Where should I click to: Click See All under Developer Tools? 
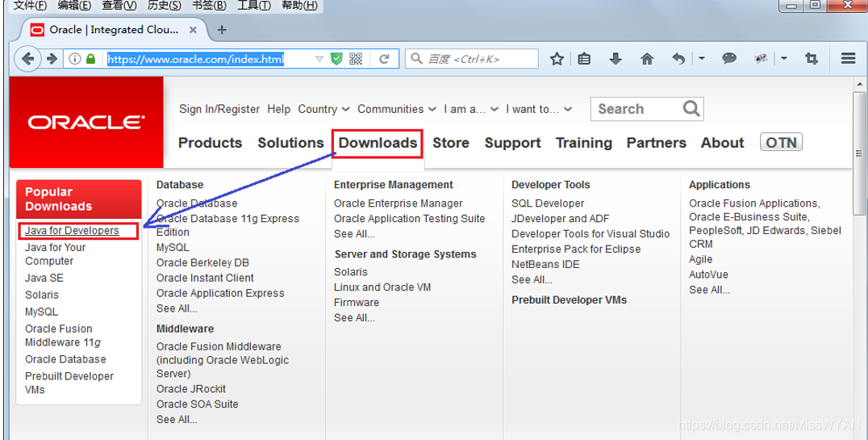click(x=532, y=280)
